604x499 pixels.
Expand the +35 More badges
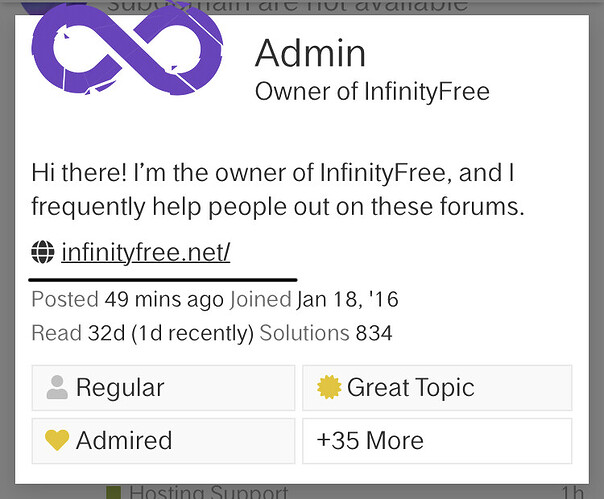pos(437,441)
